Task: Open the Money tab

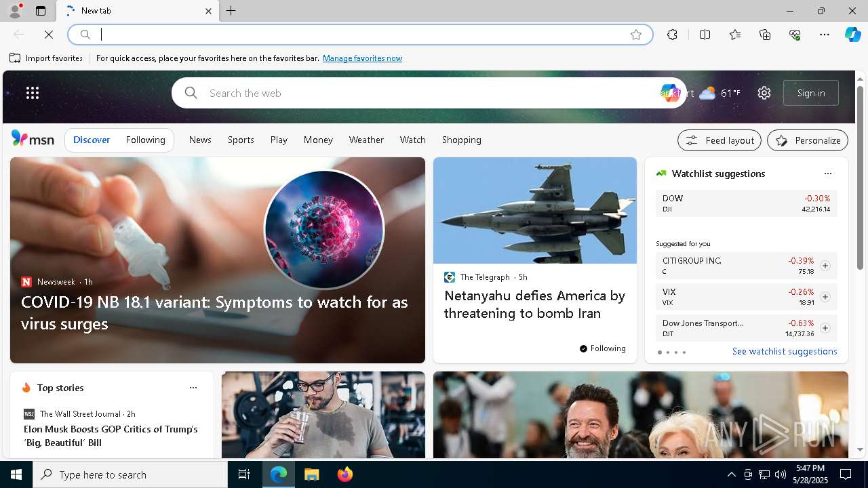Action: tap(318, 140)
